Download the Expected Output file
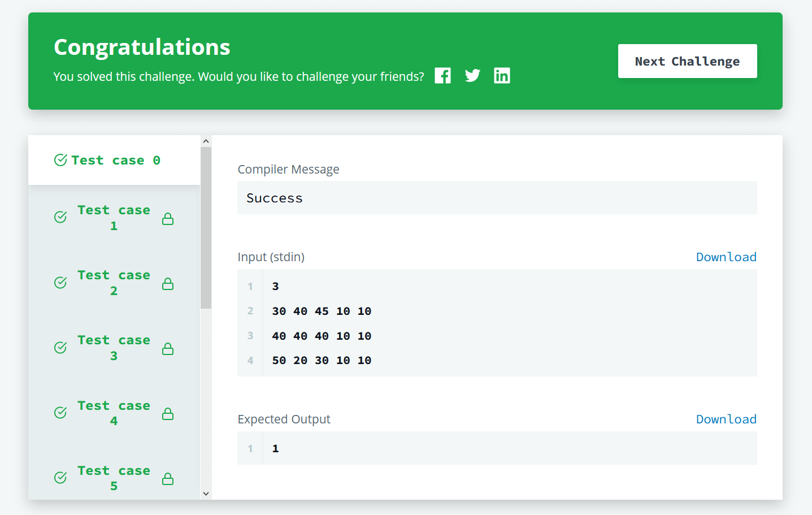 coord(726,419)
